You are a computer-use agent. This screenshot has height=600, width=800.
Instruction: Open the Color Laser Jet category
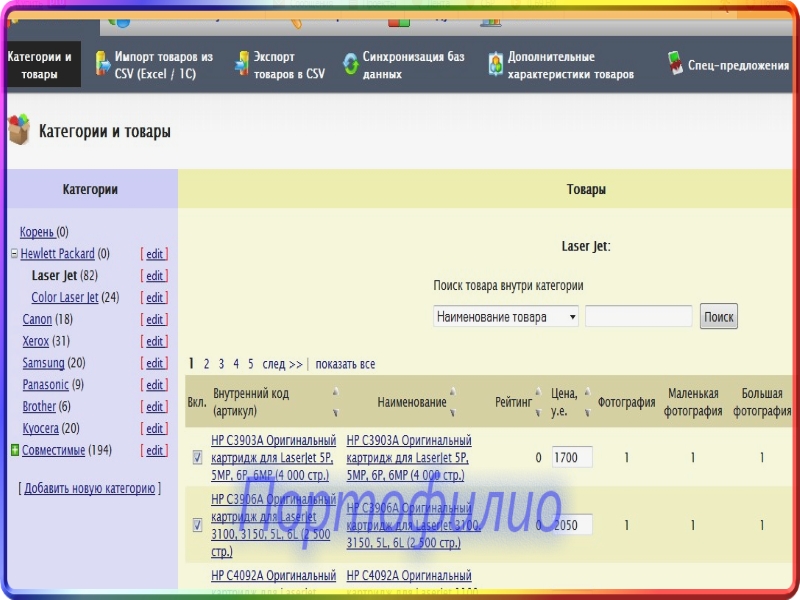[x=64, y=297]
